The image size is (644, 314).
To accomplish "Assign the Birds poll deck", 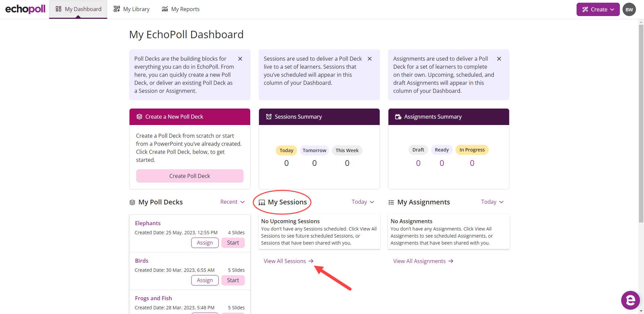I will [x=205, y=280].
